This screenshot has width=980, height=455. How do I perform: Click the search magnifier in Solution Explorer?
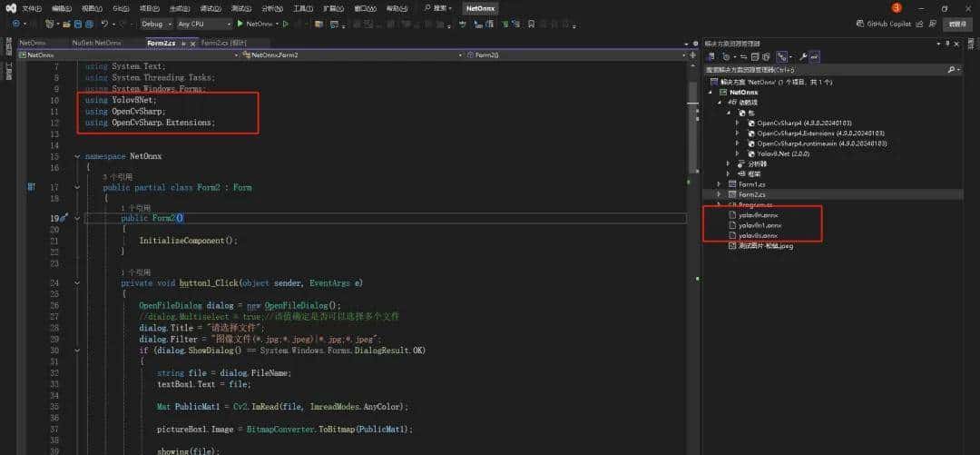tap(951, 69)
